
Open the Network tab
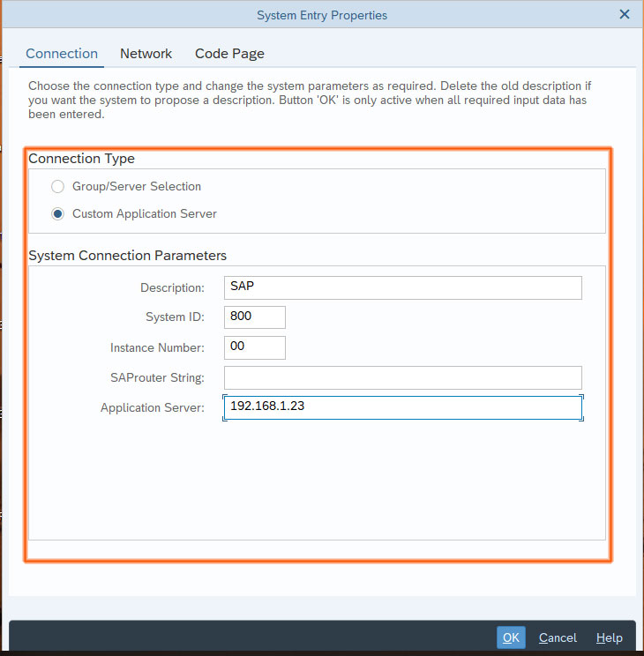tap(146, 54)
